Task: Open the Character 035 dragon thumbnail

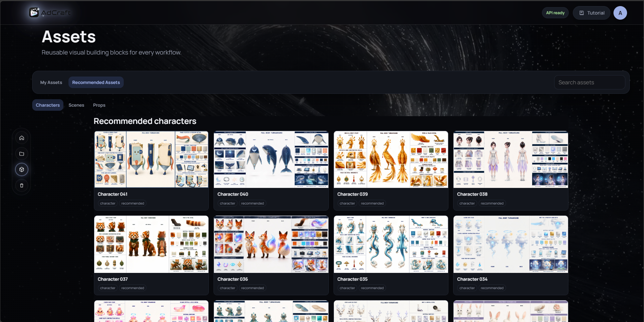Action: (x=391, y=244)
